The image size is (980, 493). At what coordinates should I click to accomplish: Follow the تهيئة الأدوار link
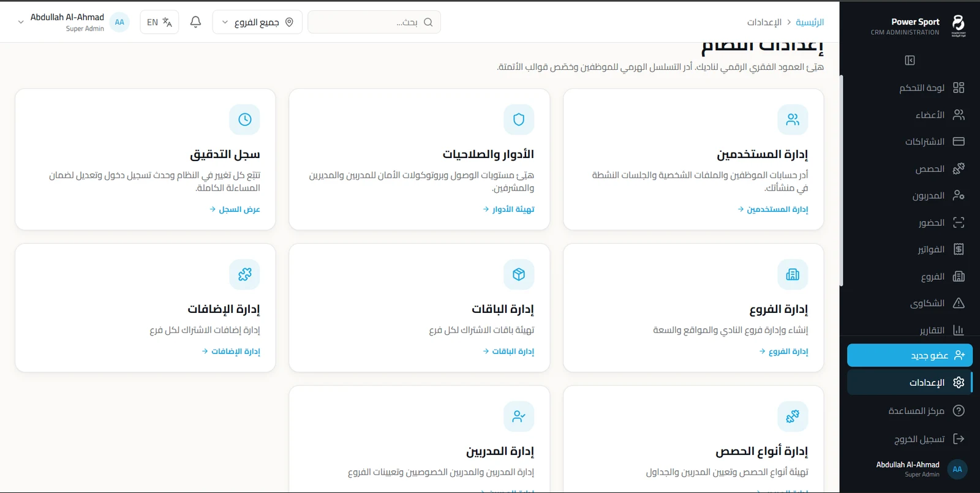(x=508, y=209)
